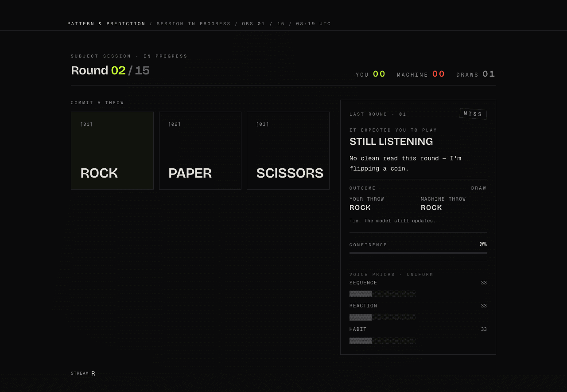Click the DRAWS score counter

(476, 74)
